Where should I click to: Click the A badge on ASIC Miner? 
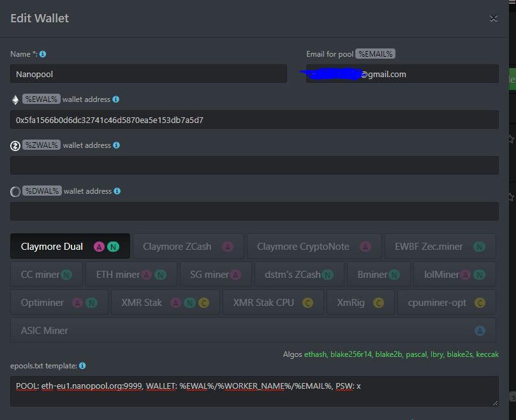[480, 331]
